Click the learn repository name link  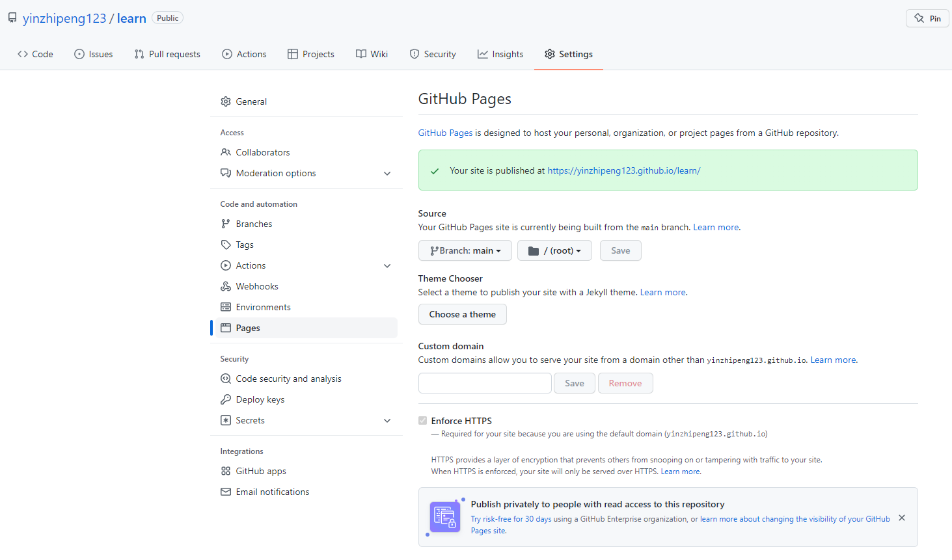click(131, 18)
